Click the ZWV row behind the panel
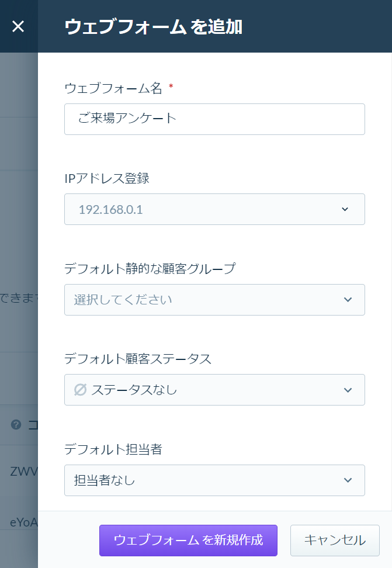 click(x=19, y=471)
